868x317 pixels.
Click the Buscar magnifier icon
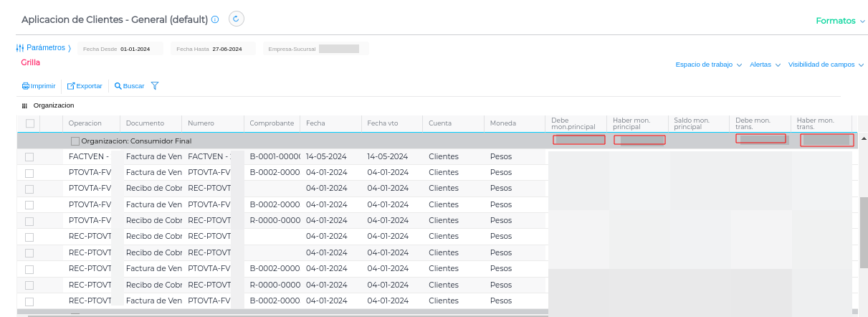point(118,86)
